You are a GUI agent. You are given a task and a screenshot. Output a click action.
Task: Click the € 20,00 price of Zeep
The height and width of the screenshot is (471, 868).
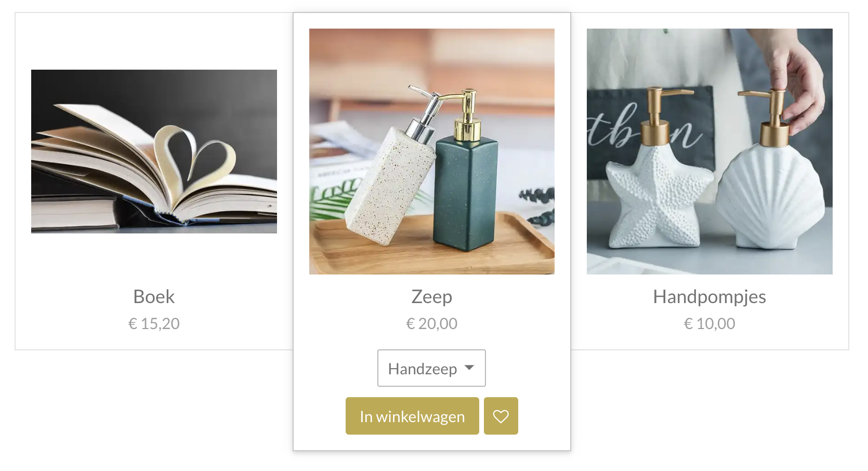(432, 323)
